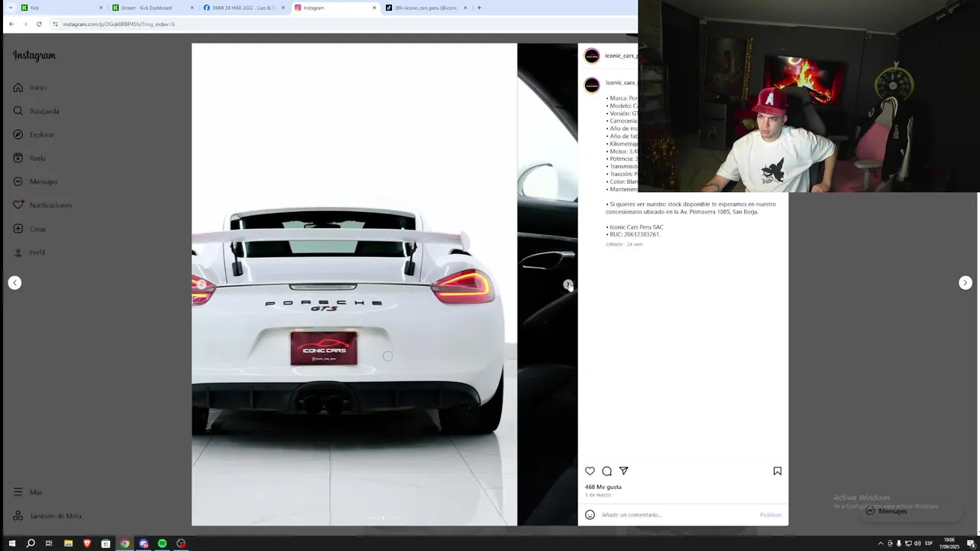Save the post with the bookmark icon
The height and width of the screenshot is (551, 980).
[x=777, y=471]
